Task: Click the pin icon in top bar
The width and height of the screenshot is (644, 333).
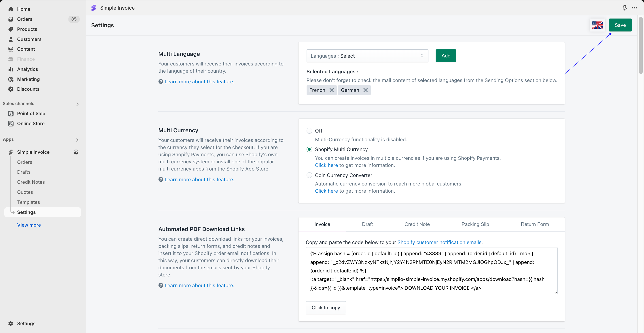Action: (x=625, y=8)
